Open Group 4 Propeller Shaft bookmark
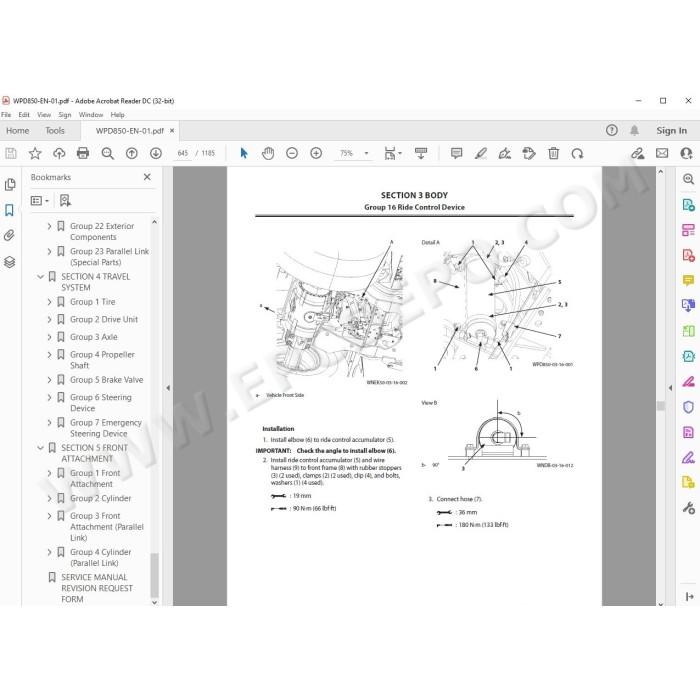 click(x=102, y=360)
